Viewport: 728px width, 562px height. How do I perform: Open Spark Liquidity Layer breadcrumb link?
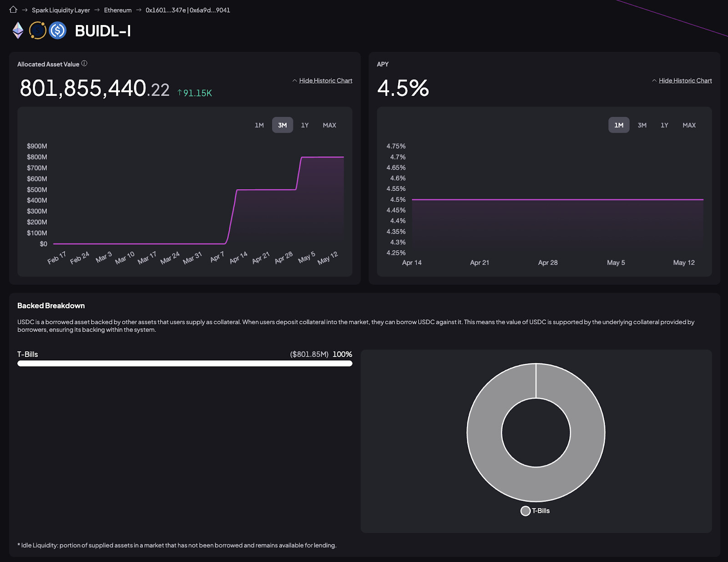pyautogui.click(x=61, y=10)
